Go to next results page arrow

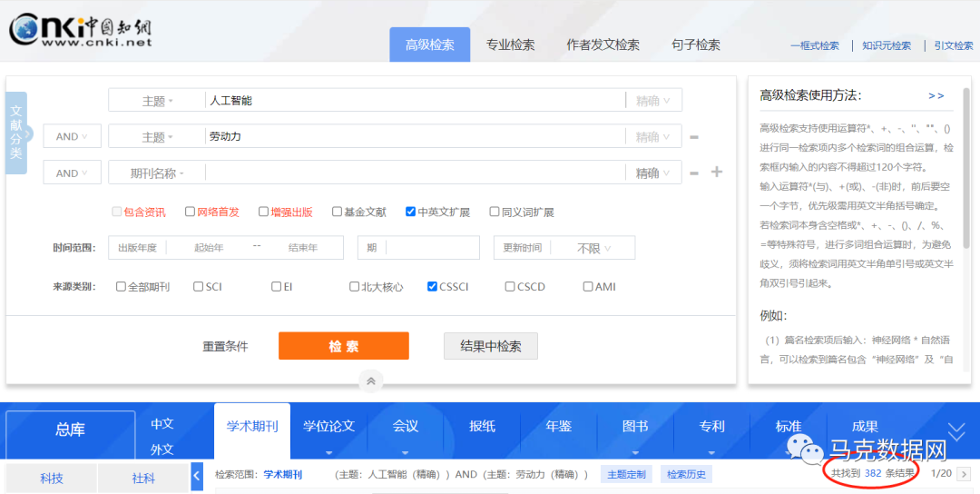coord(963,473)
